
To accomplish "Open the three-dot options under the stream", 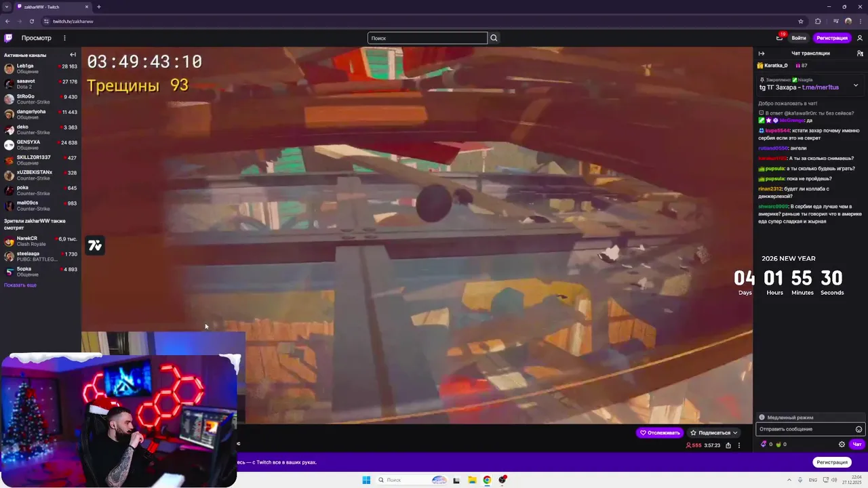I will click(739, 445).
